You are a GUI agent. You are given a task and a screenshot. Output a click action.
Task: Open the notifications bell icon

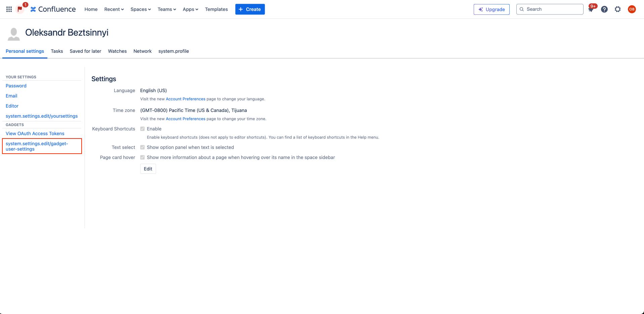pyautogui.click(x=591, y=9)
